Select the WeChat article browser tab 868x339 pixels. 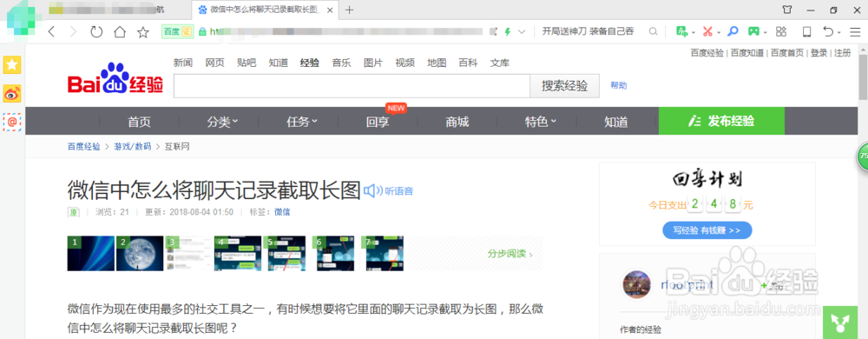[264, 10]
